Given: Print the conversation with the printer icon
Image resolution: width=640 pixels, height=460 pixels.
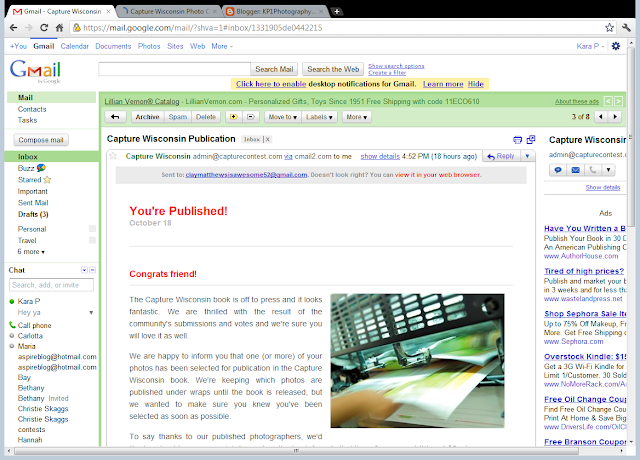Looking at the screenshot, I should point(517,140).
